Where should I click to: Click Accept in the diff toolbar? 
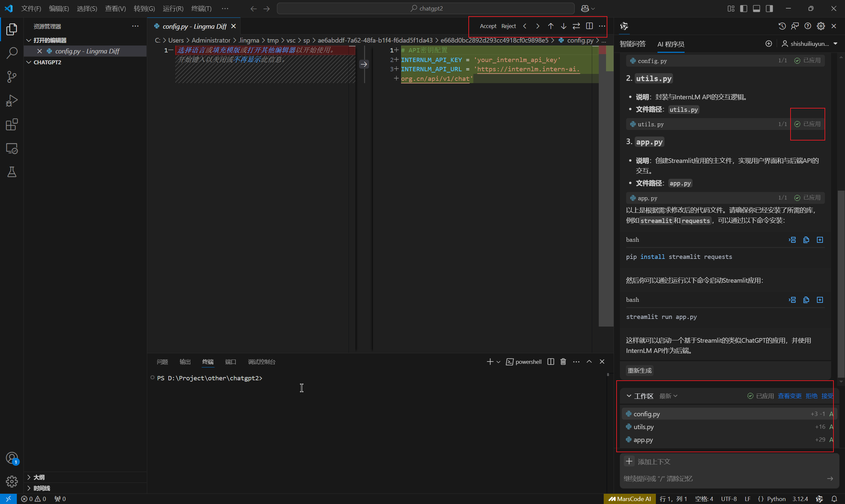[x=488, y=26]
